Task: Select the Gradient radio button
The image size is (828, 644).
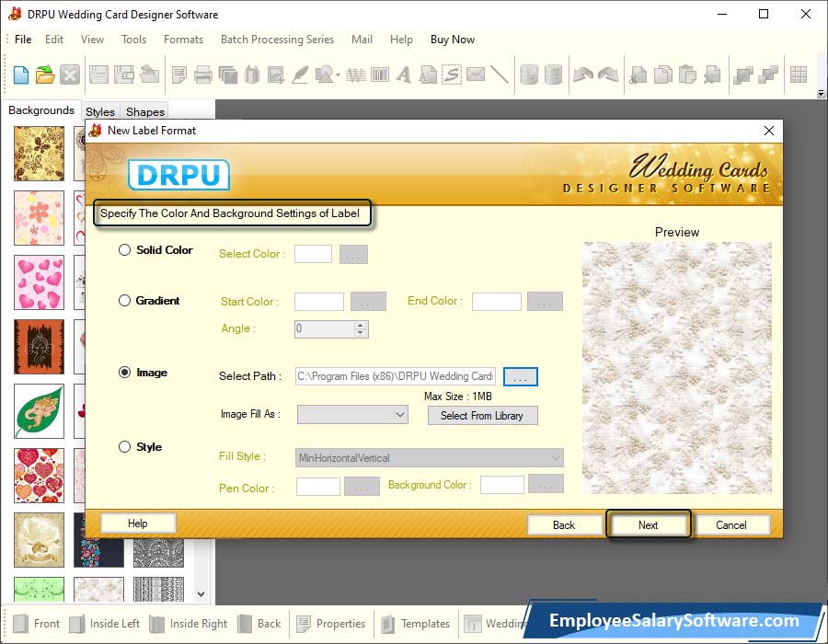Action: 124,300
